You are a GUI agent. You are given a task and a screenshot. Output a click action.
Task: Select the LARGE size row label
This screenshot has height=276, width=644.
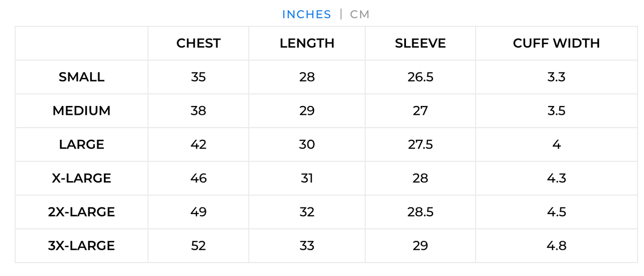pyautogui.click(x=82, y=145)
